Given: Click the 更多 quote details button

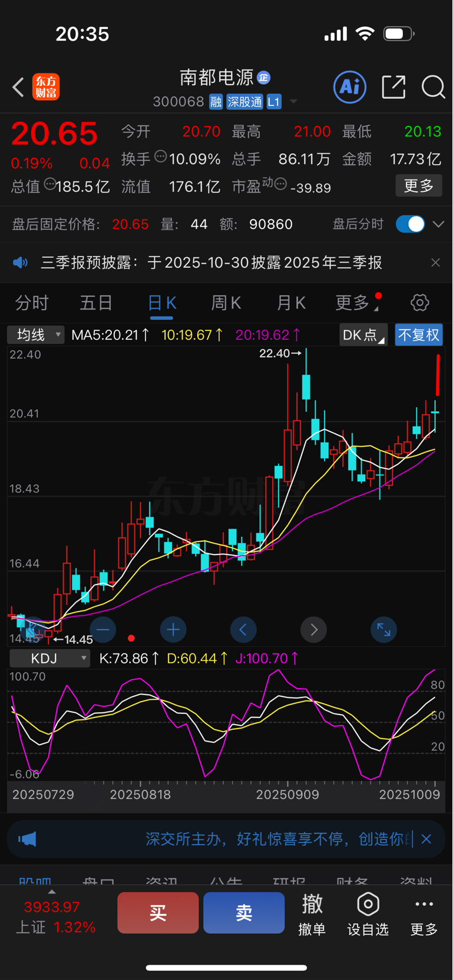Looking at the screenshot, I should pyautogui.click(x=419, y=186).
